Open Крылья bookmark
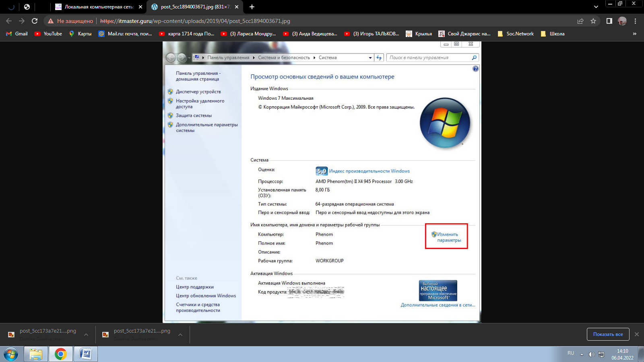This screenshot has width=644, height=362. (x=419, y=34)
